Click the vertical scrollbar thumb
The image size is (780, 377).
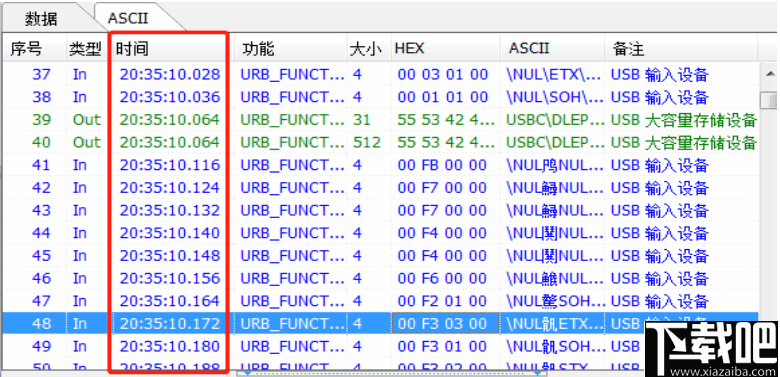point(770,100)
